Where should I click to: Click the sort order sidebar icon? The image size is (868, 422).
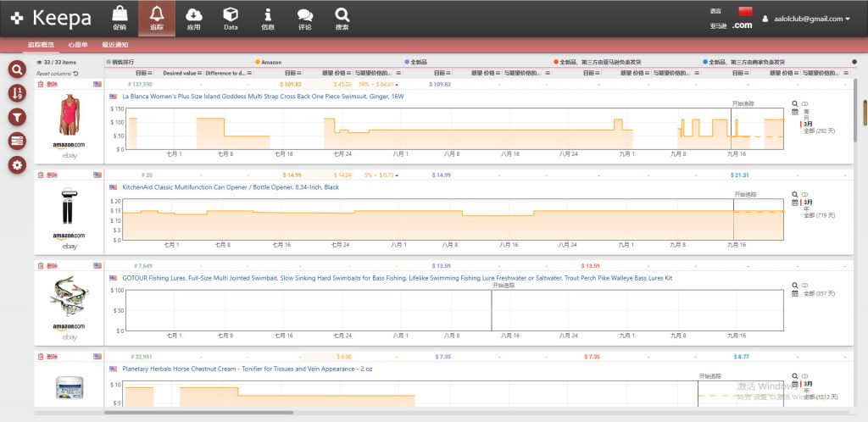pyautogui.click(x=15, y=93)
